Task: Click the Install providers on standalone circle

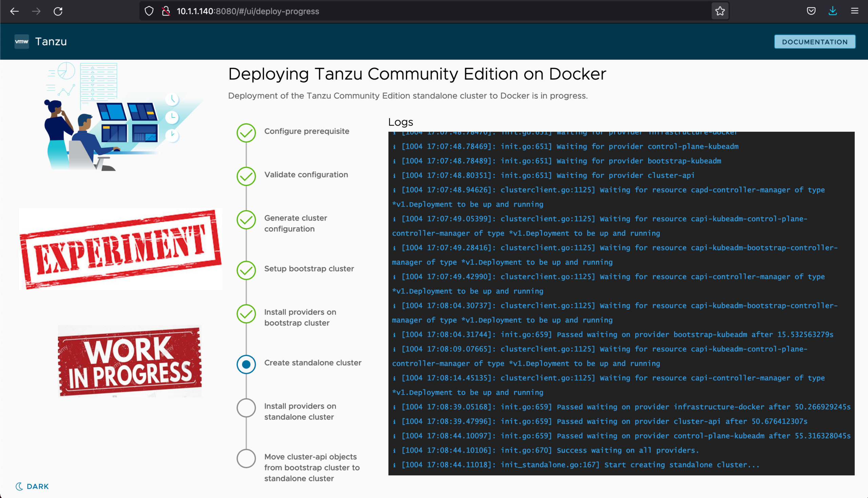Action: pos(246,408)
